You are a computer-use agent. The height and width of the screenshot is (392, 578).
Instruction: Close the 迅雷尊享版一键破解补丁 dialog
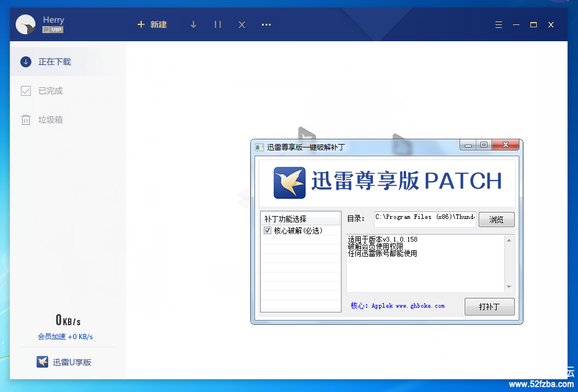pyautogui.click(x=505, y=145)
